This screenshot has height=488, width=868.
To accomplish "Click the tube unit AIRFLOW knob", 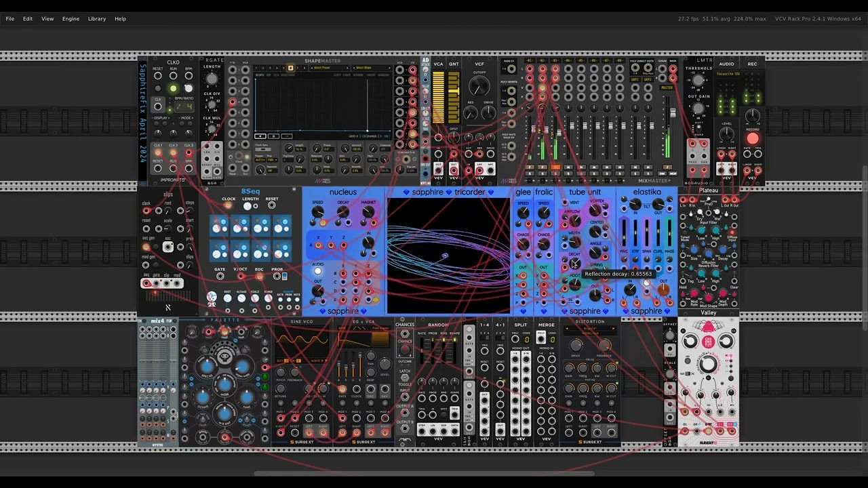I will click(x=575, y=220).
